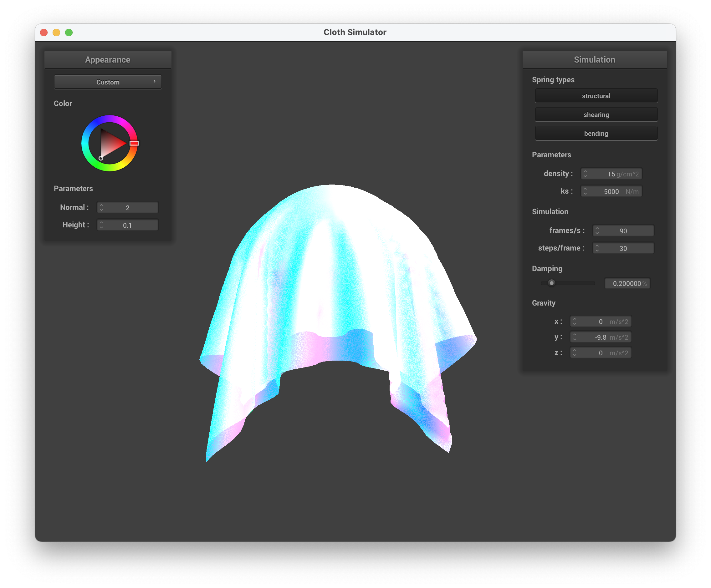Open the Custom shader dropdown
This screenshot has height=588, width=711.
tap(108, 82)
